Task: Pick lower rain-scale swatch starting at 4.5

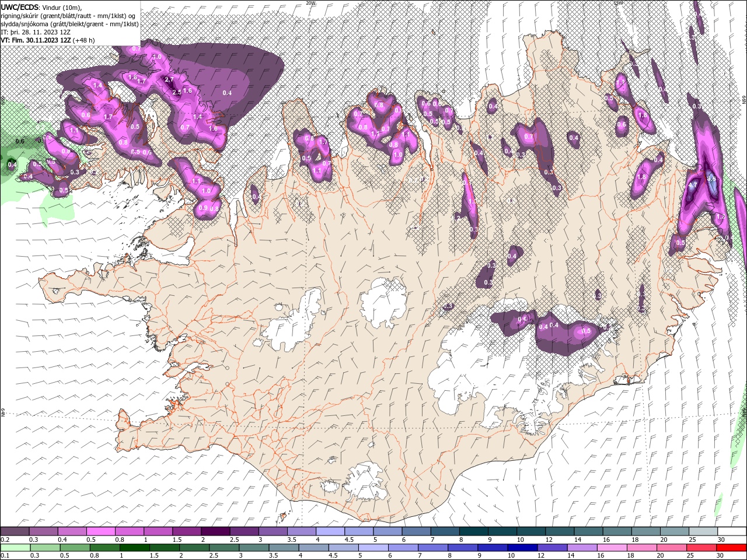Action: 343,547
